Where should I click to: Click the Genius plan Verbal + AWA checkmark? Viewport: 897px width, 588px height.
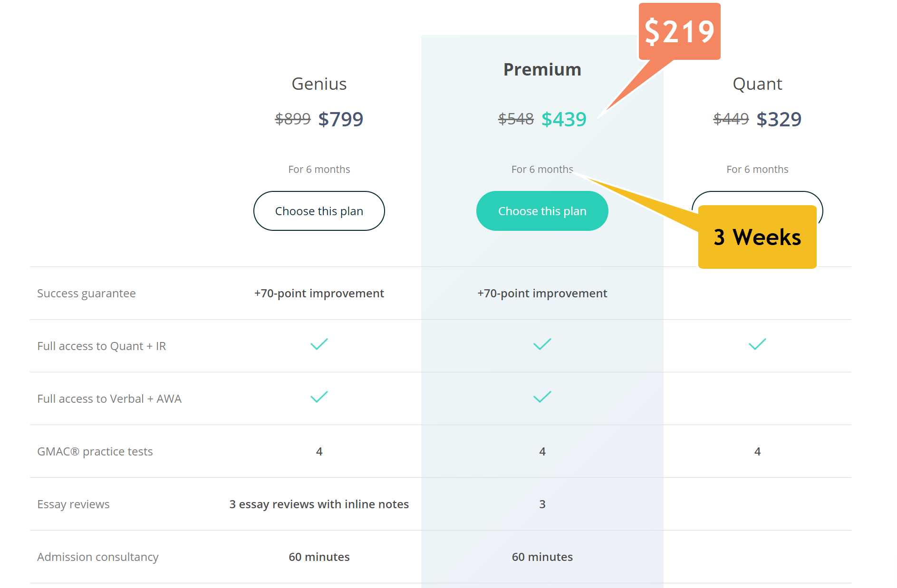[x=319, y=397]
